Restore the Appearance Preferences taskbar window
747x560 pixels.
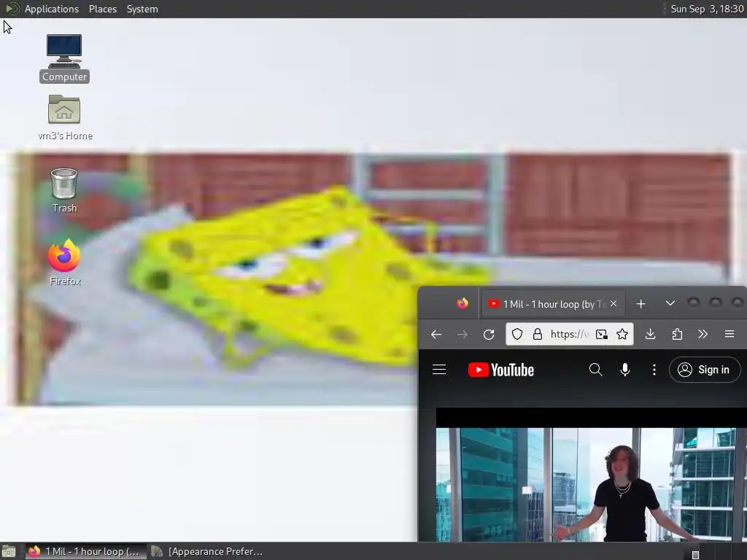click(208, 551)
